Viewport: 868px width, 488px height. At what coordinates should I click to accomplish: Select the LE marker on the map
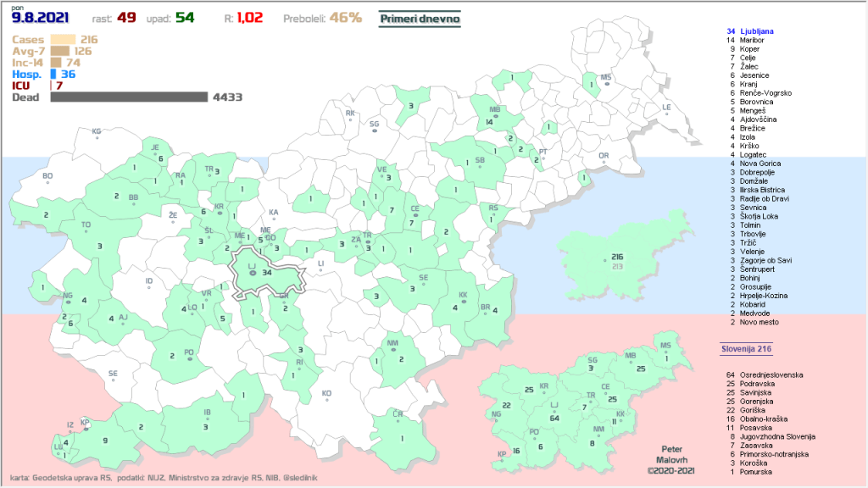click(666, 108)
